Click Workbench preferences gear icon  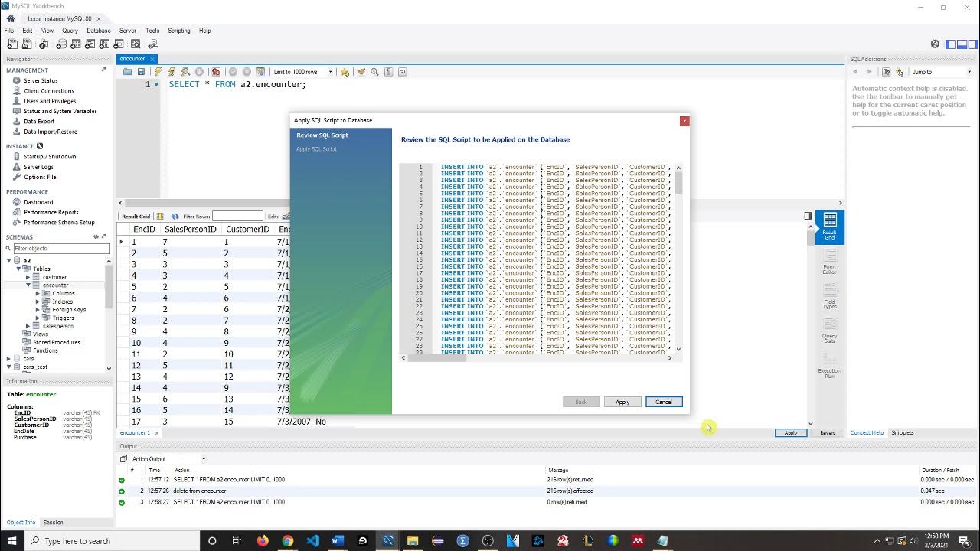click(x=935, y=44)
